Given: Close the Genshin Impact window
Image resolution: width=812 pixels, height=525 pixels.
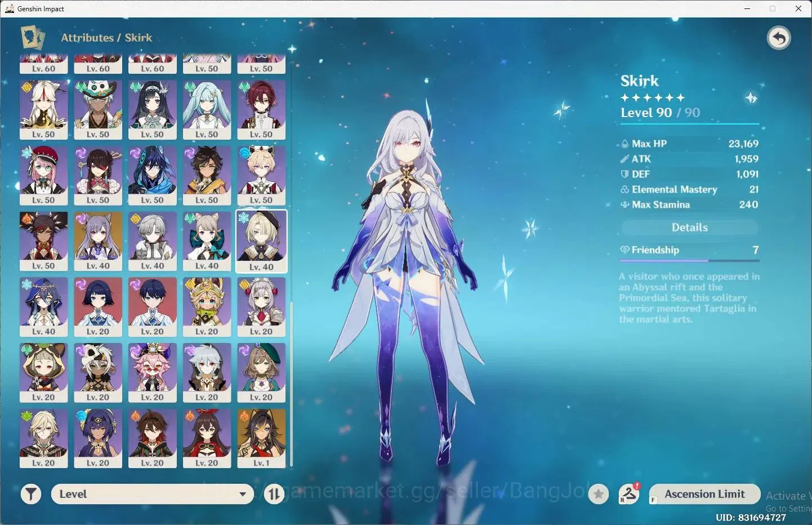Looking at the screenshot, I should point(798,8).
